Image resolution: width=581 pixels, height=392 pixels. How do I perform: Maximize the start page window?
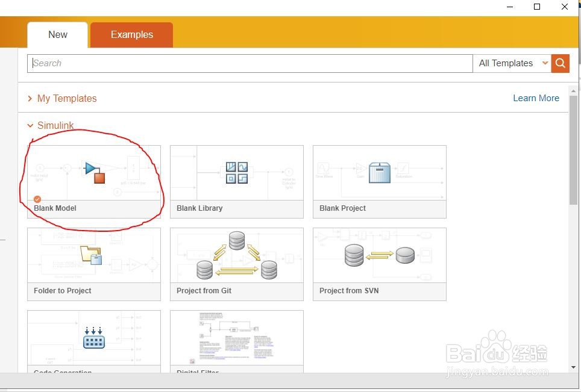(536, 7)
